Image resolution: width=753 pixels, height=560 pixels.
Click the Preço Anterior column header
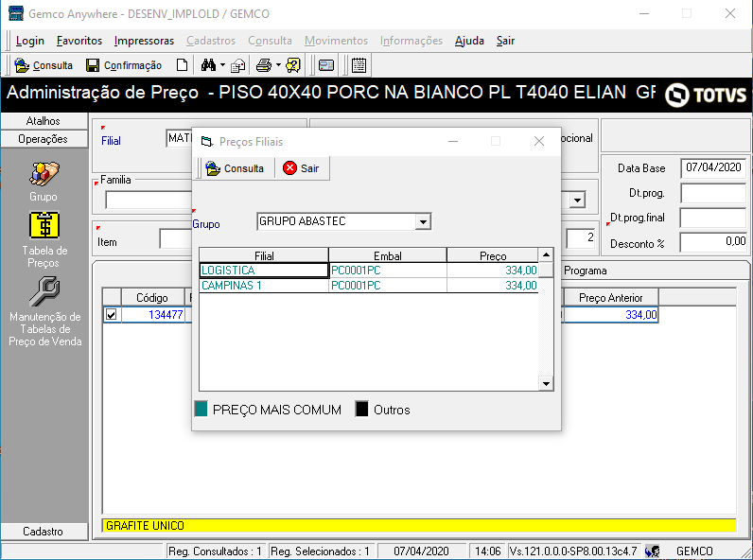610,298
